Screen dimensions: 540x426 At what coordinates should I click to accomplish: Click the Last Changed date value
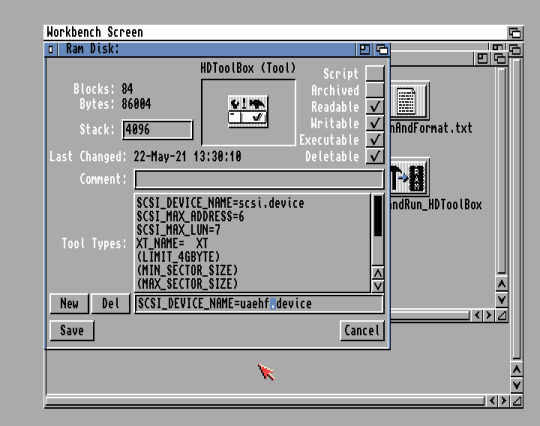coord(187,156)
